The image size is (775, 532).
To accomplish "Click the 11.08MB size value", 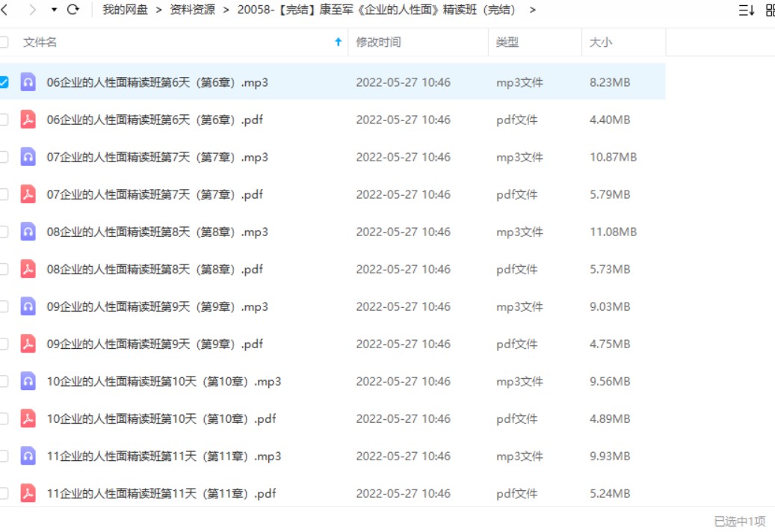I will (613, 232).
